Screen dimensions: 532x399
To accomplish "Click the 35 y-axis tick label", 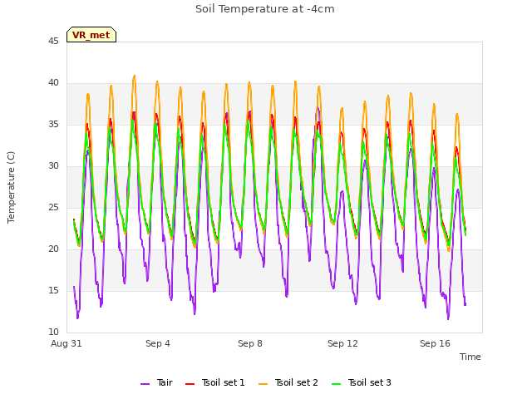I will click(x=53, y=125).
